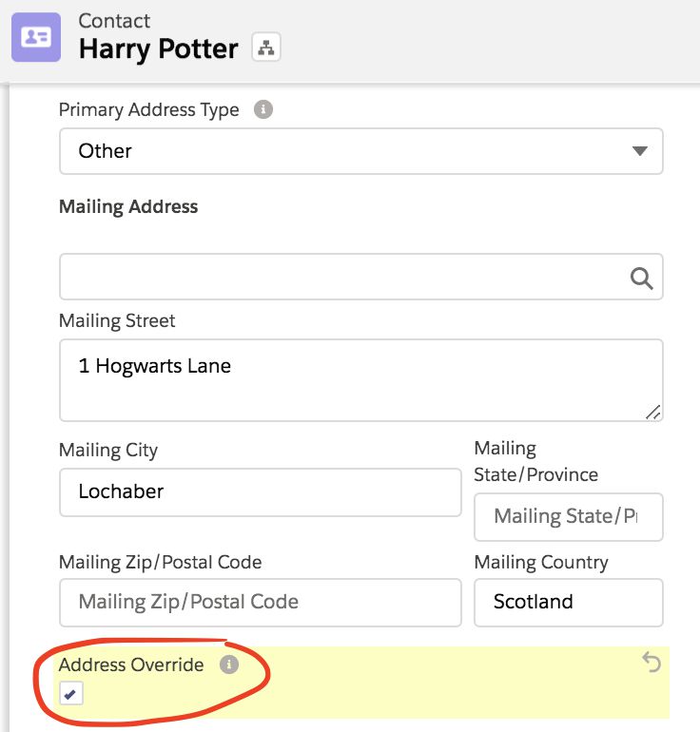Screen dimensions: 700x732
Task: Open the contact hierarchy icon next to Harry Potter
Action: (266, 48)
